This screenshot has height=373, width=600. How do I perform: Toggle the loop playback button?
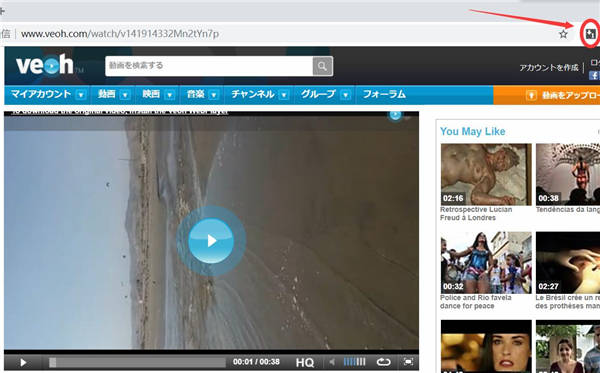pos(383,362)
